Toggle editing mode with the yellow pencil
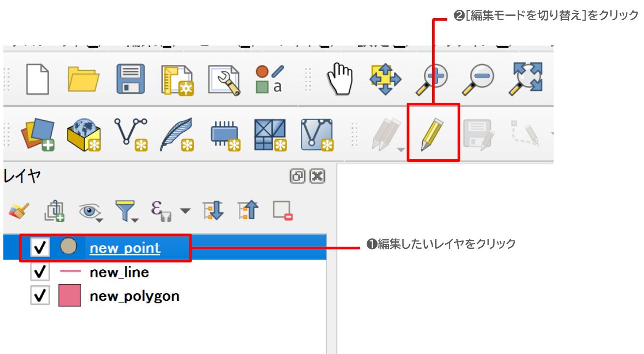 pos(432,134)
